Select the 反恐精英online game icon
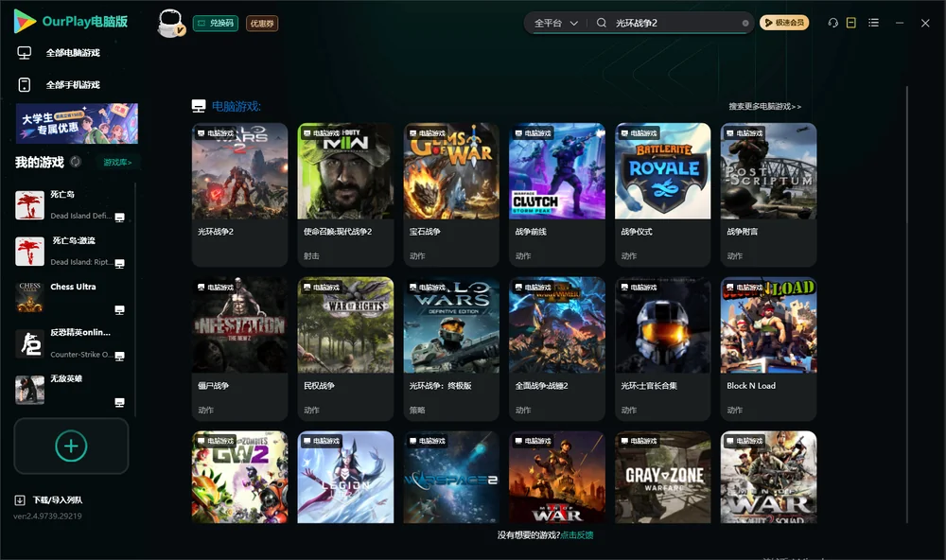Screen dimensions: 946x560 point(29,344)
